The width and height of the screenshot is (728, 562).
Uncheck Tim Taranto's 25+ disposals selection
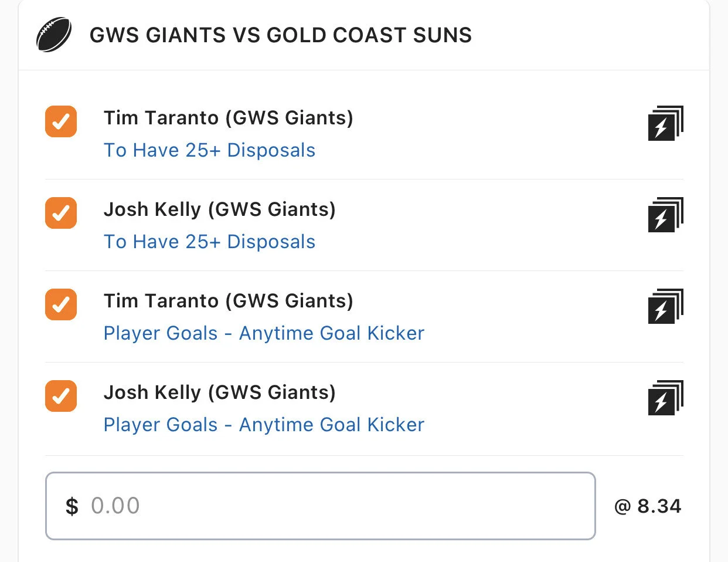click(61, 121)
